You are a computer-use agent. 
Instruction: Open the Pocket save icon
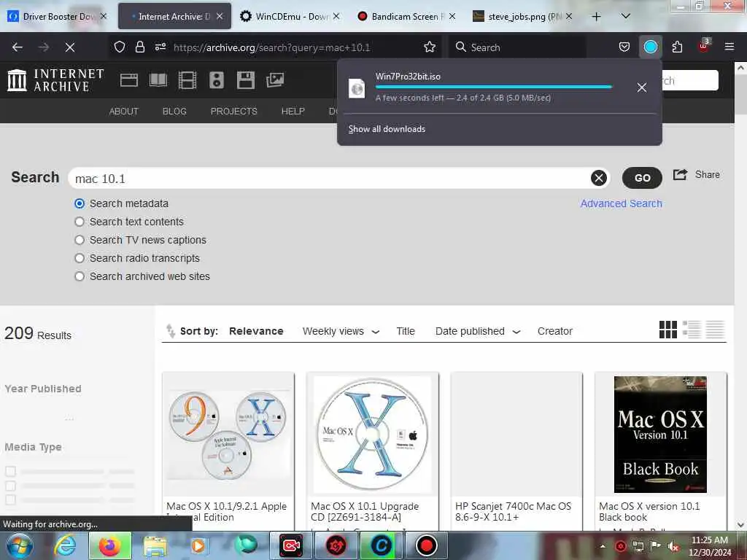coord(624,47)
